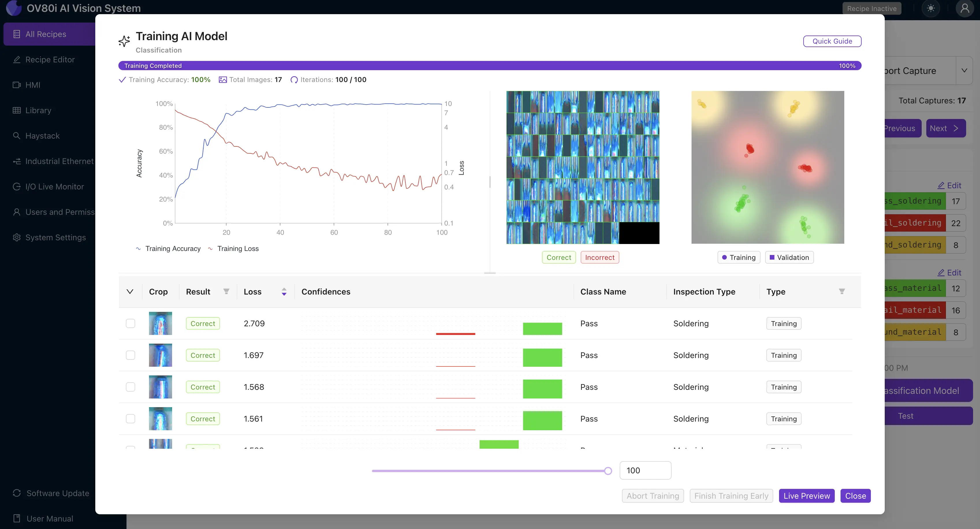980x529 pixels.
Task: Open the I/O Live Monitor
Action: point(54,187)
